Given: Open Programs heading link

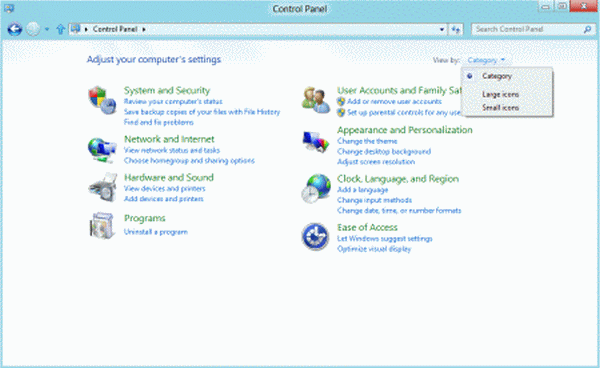Looking at the screenshot, I should (x=145, y=218).
